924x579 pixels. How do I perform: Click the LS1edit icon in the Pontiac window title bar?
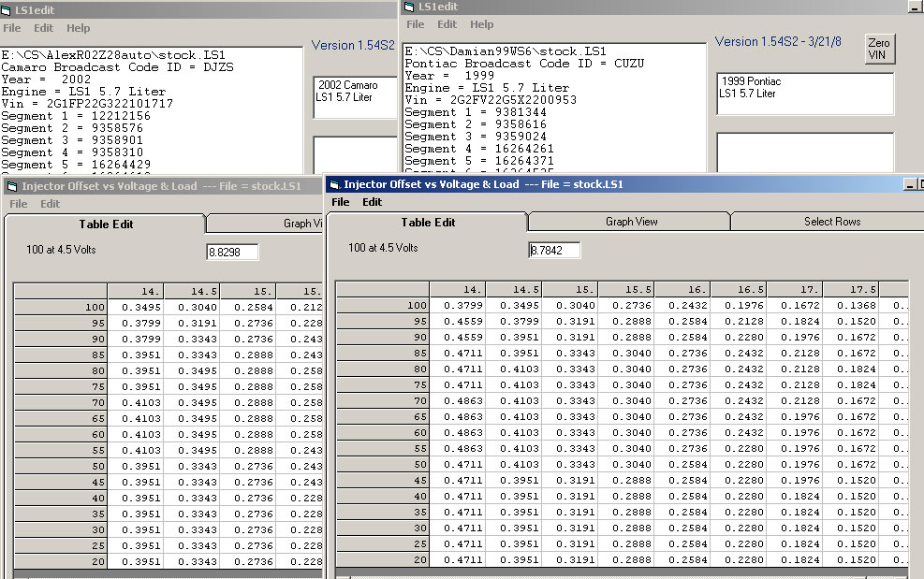[x=411, y=6]
